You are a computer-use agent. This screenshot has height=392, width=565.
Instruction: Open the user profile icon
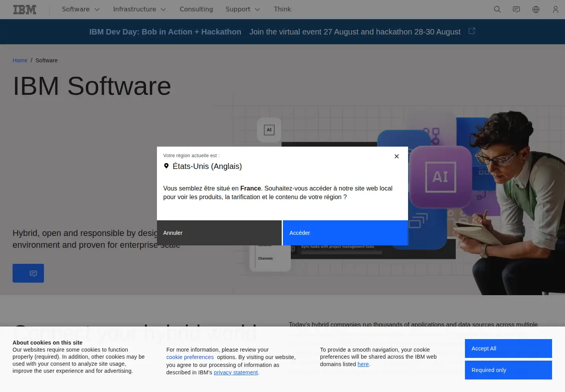[555, 9]
